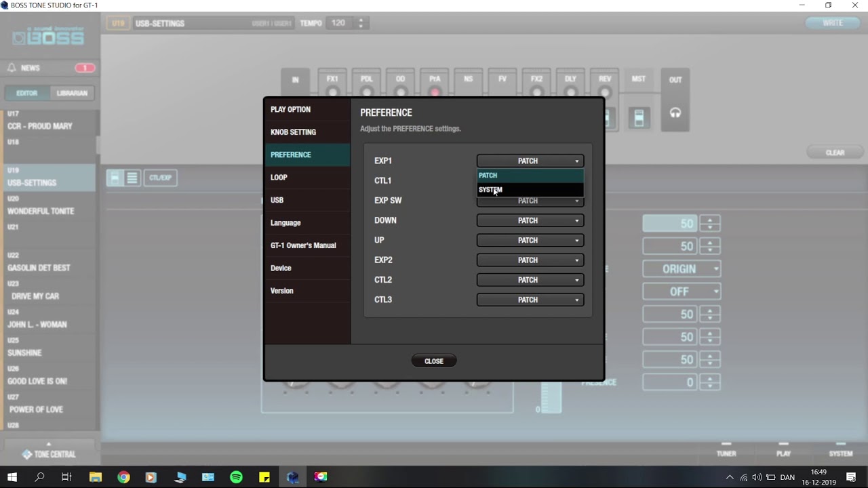Open the EXP SW preference dropdown
Screen dimensions: 868x488
click(x=530, y=201)
